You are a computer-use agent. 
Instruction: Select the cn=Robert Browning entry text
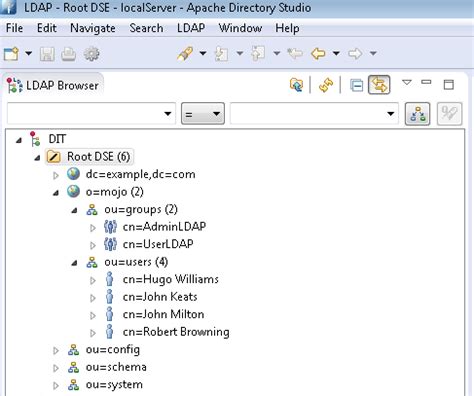click(176, 332)
